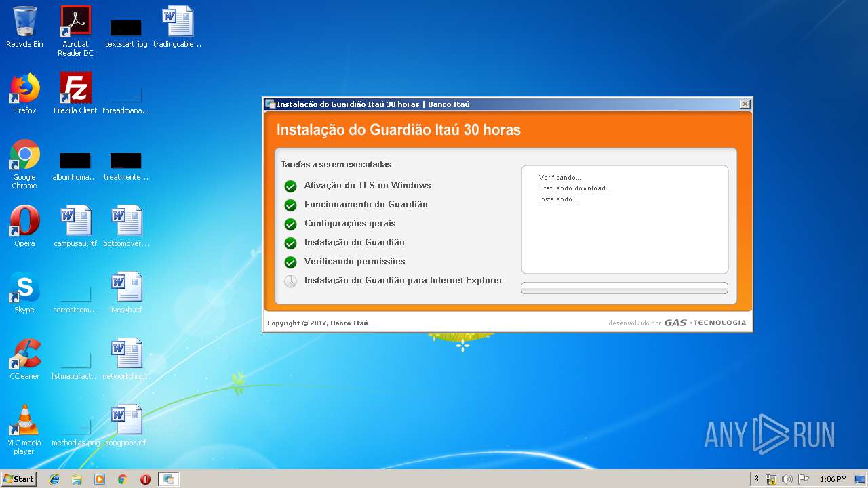
Task: Click 'Copyright © 2017, Banco Itaú' text
Action: tap(317, 323)
